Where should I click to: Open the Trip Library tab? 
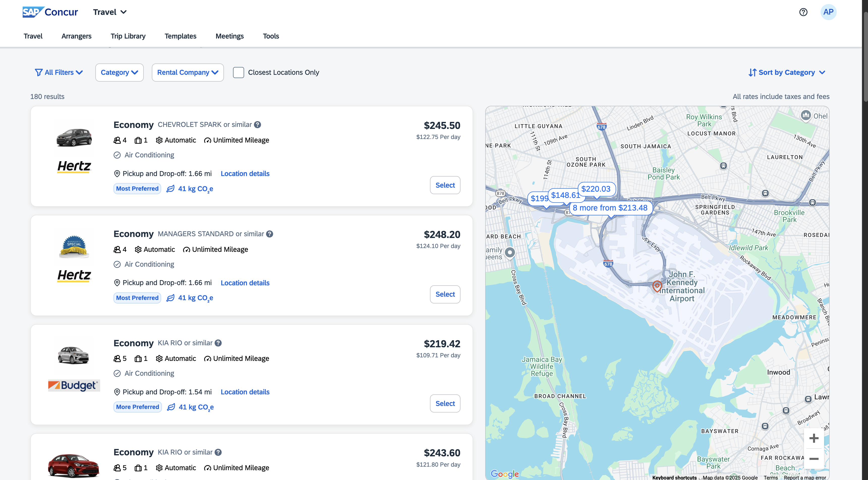coord(128,36)
